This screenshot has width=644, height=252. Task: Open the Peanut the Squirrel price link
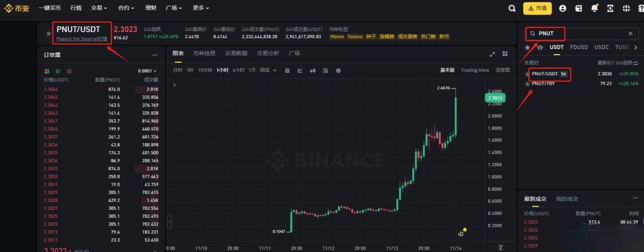click(81, 39)
